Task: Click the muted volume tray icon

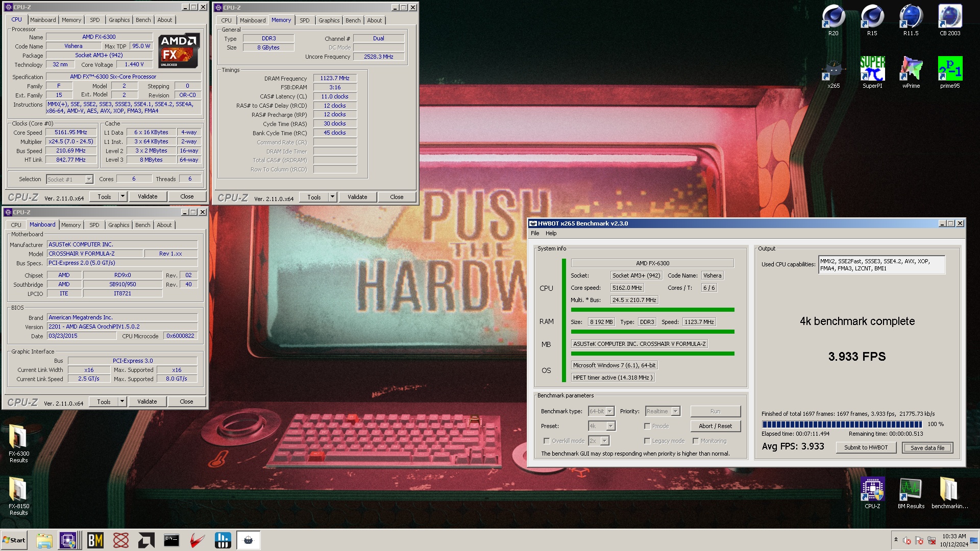Action: (x=907, y=540)
